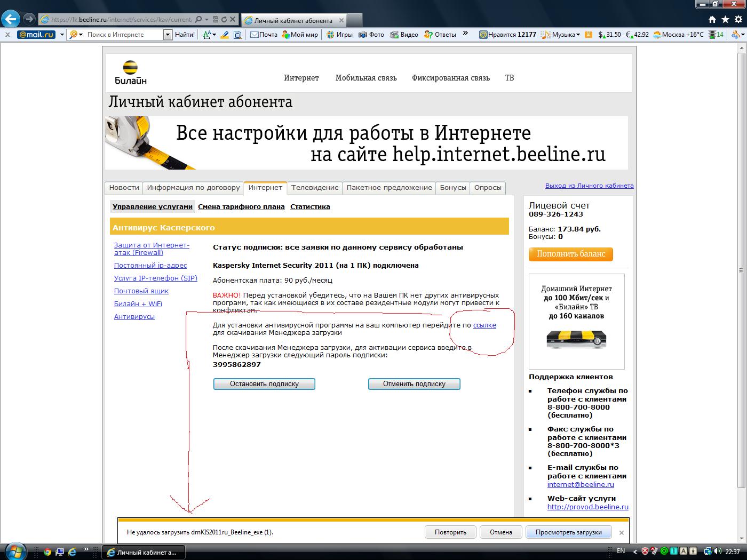Click the stop loading X in the address bar
Image resolution: width=747 pixels, height=560 pixels.
coord(233,19)
